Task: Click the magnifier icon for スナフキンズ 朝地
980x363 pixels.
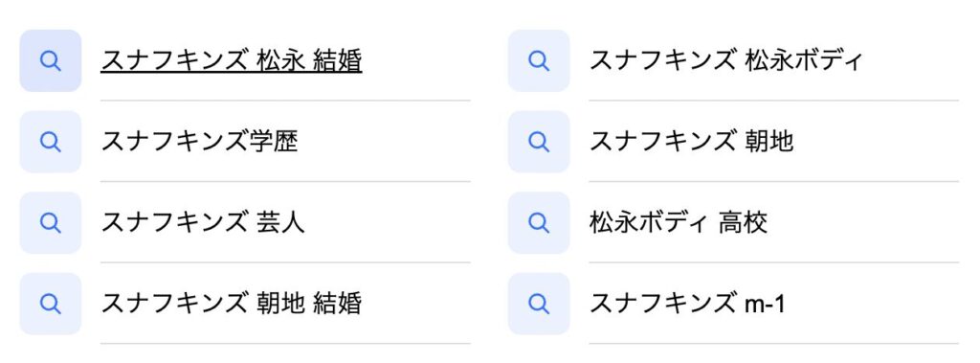Action: click(539, 142)
